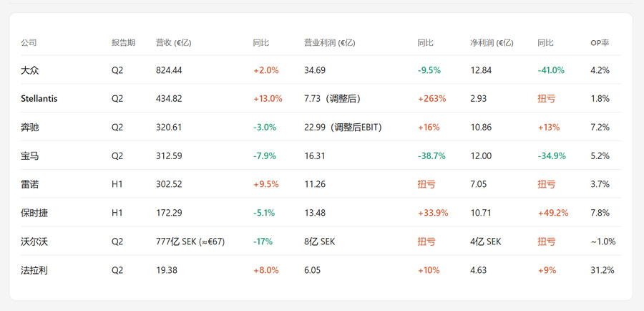The image size is (644, 311).
Task: Click the OP率 column header
Action: click(x=600, y=43)
